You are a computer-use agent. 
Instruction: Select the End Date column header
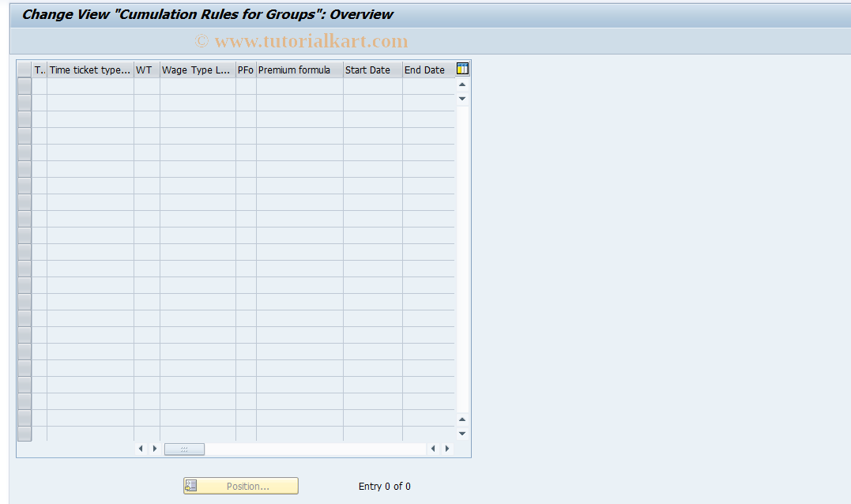pyautogui.click(x=429, y=70)
